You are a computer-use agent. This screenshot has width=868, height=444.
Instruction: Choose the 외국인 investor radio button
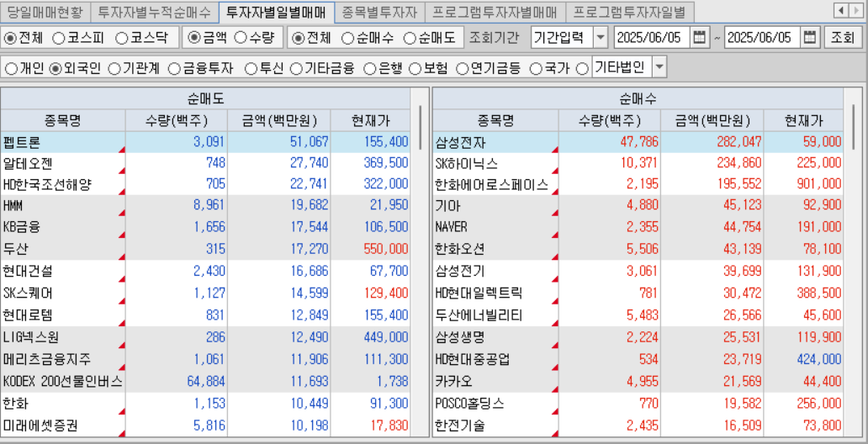click(x=55, y=69)
